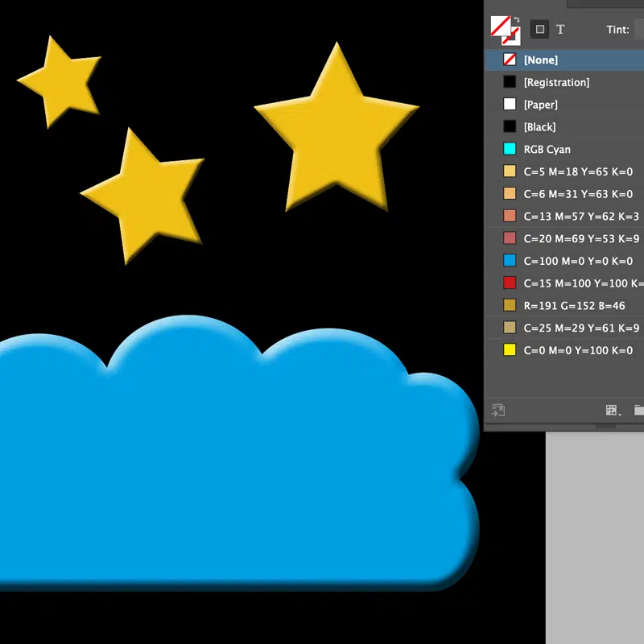Select the [None] swatch row

(x=563, y=60)
